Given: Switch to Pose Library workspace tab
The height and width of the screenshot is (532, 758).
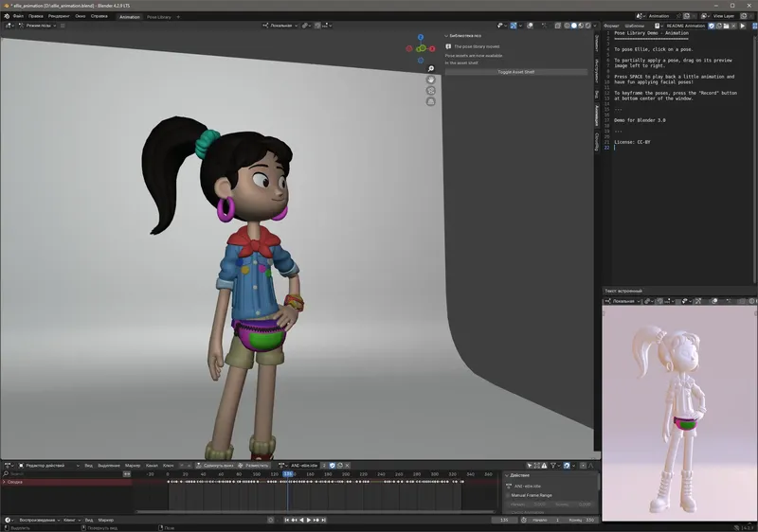Looking at the screenshot, I should [x=158, y=16].
